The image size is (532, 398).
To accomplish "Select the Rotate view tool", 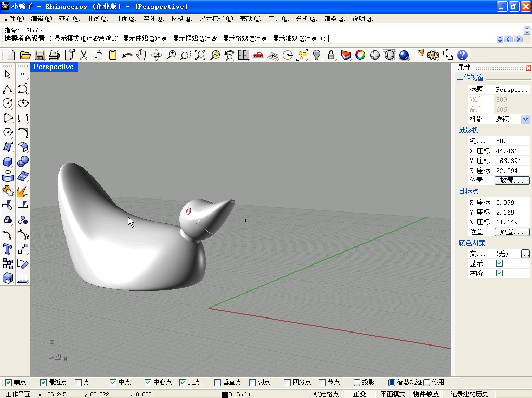I will point(156,55).
